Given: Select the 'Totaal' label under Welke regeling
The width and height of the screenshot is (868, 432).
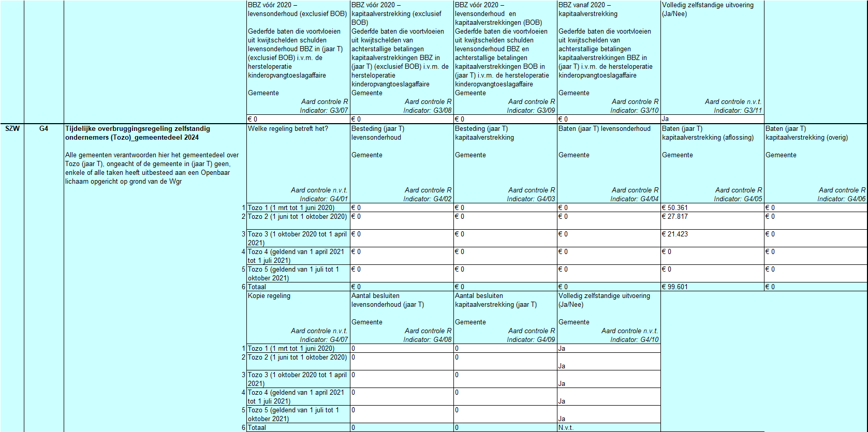Looking at the screenshot, I should (298, 287).
